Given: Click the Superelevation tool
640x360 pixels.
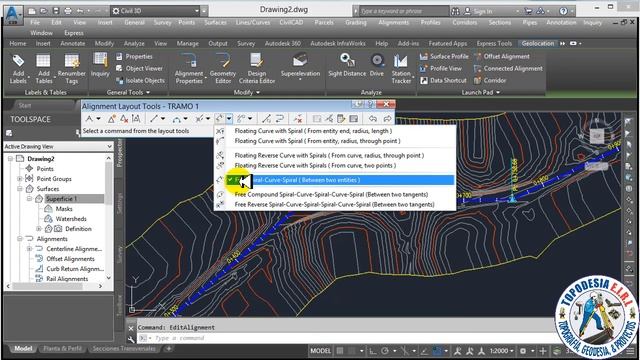Looking at the screenshot, I should point(300,65).
